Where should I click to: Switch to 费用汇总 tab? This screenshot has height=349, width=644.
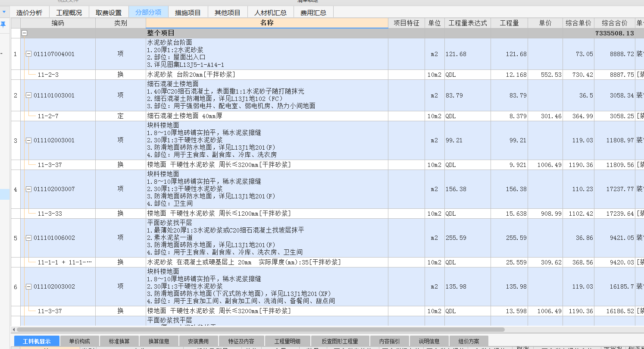[313, 13]
